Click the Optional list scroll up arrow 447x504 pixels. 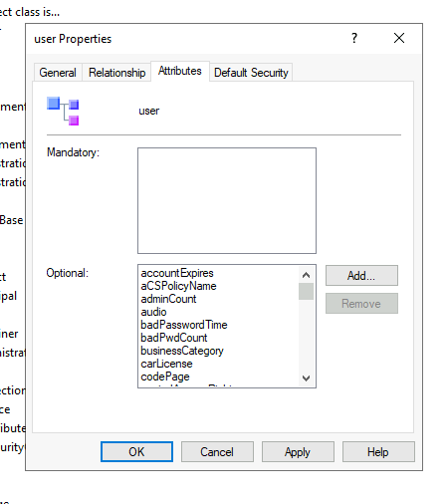coord(306,275)
